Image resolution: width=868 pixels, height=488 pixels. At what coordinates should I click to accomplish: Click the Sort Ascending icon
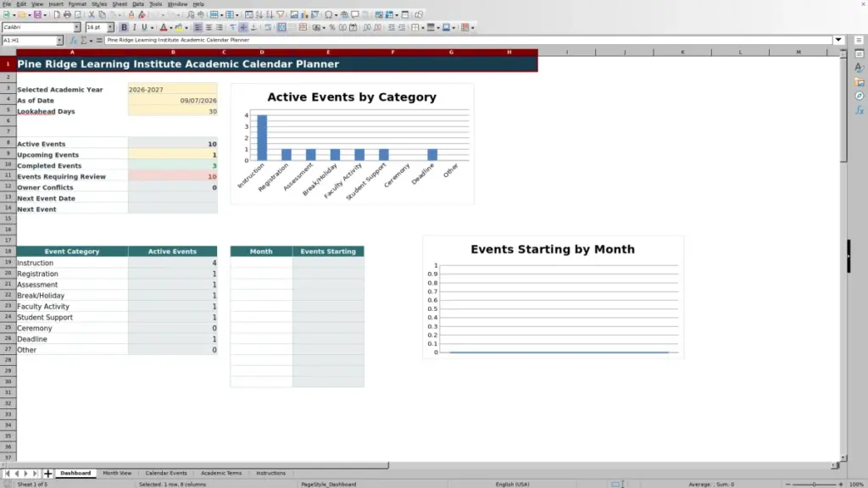[259, 15]
